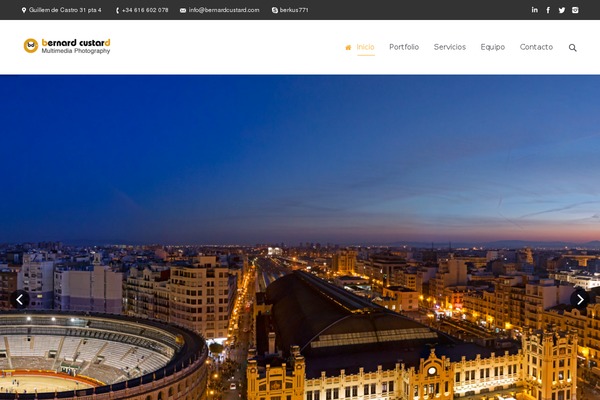Open the Portfolio menu item
The image size is (600, 400).
(x=404, y=47)
